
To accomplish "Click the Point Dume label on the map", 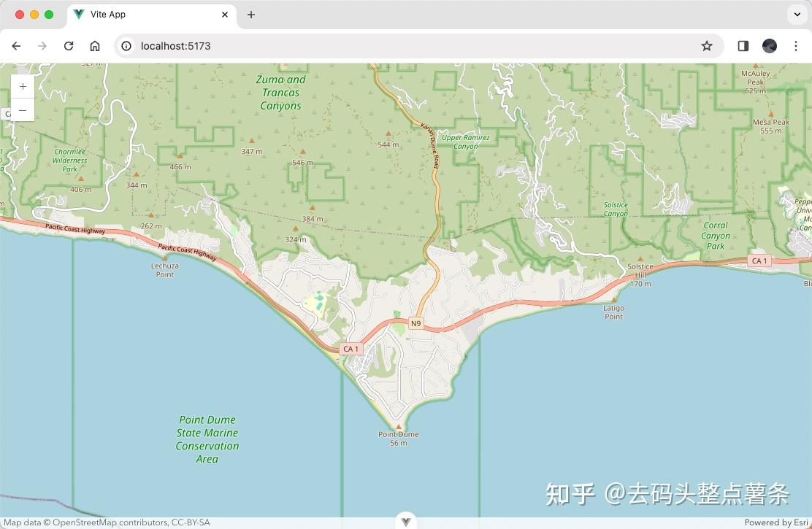I will point(398,433).
